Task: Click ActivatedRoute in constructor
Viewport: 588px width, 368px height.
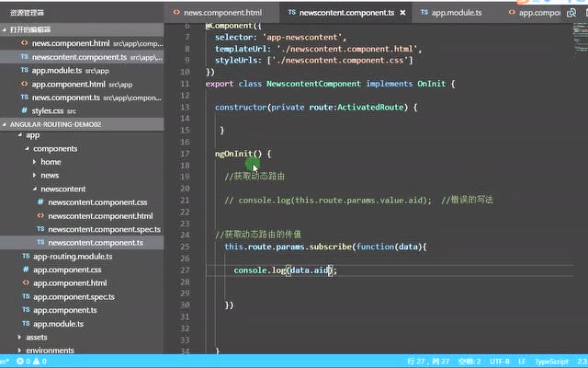Action: pyautogui.click(x=370, y=108)
